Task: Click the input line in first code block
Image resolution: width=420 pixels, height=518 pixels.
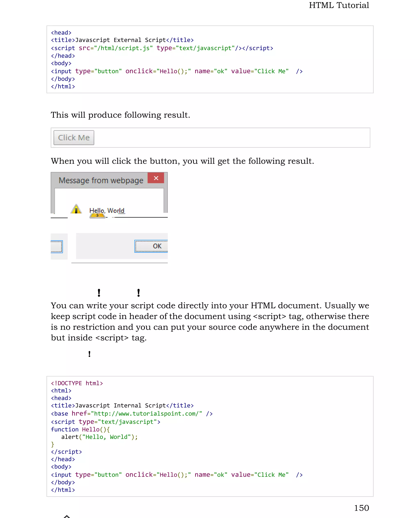Action: click(x=177, y=71)
